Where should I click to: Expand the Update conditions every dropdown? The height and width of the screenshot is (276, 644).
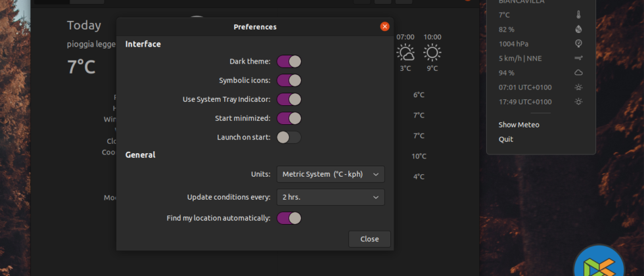pos(331,197)
